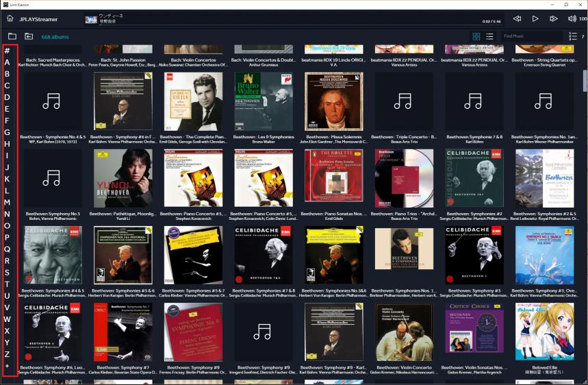Image resolution: width=588 pixels, height=385 pixels.
Task: Open the Yundi Beethoven Pathétique album
Action: tap(123, 179)
